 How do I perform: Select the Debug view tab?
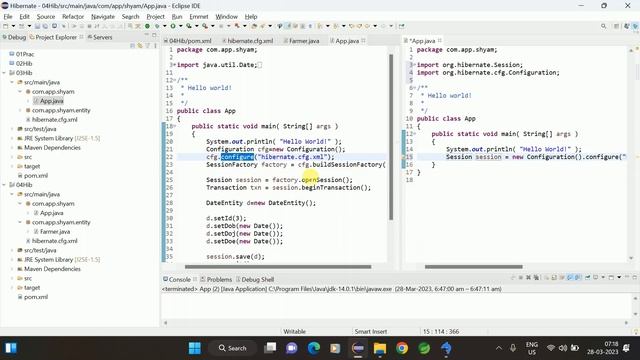point(14,37)
